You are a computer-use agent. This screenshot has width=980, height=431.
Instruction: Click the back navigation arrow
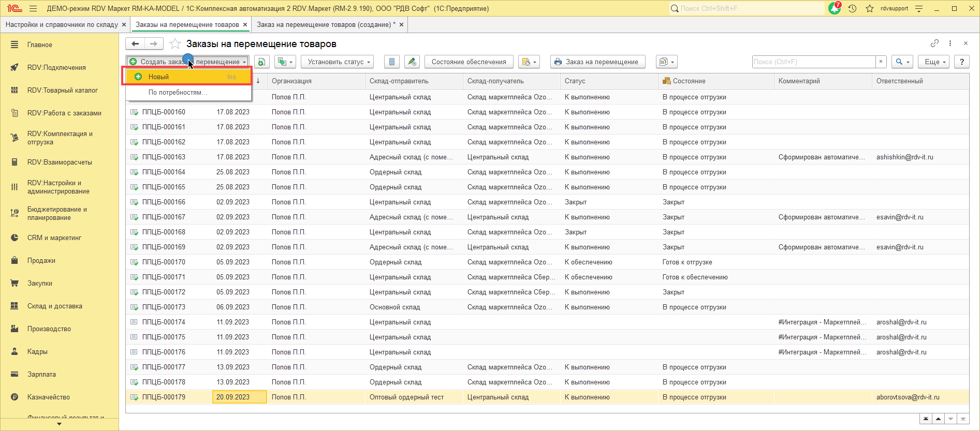135,44
